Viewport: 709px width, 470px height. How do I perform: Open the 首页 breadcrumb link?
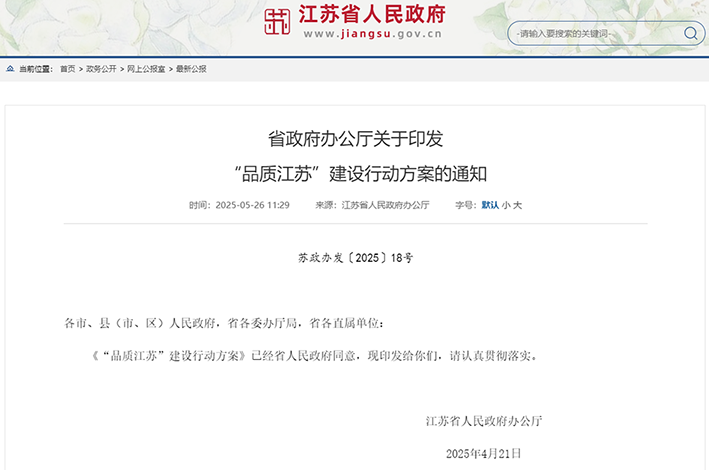click(x=68, y=69)
